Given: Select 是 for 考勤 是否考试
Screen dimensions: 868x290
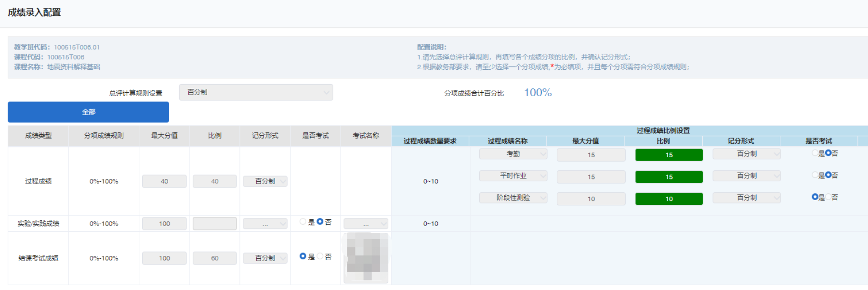Looking at the screenshot, I should [815, 153].
